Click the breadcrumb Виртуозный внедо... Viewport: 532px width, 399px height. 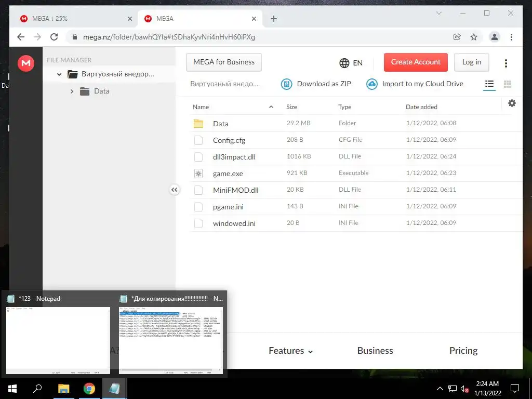tap(224, 84)
